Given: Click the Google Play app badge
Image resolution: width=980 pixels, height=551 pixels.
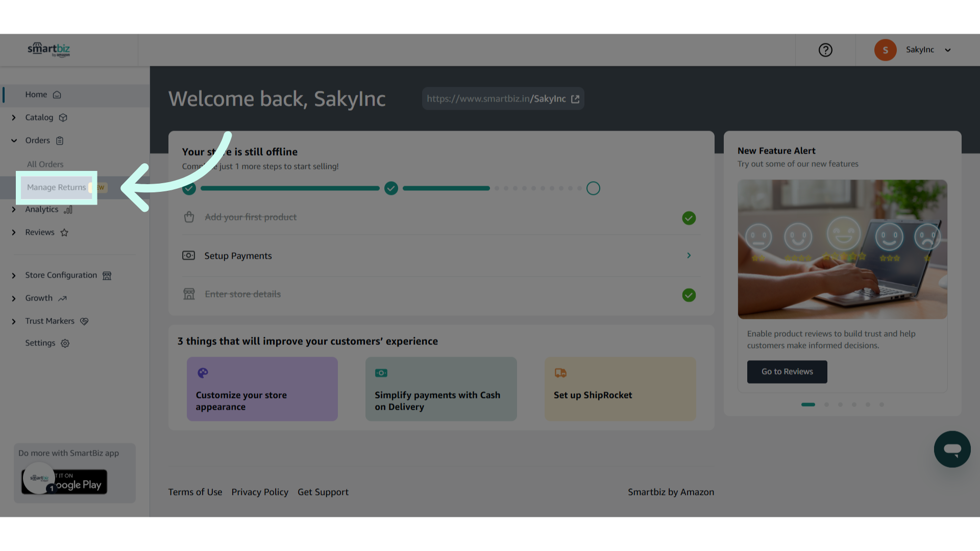Looking at the screenshot, I should click(64, 482).
